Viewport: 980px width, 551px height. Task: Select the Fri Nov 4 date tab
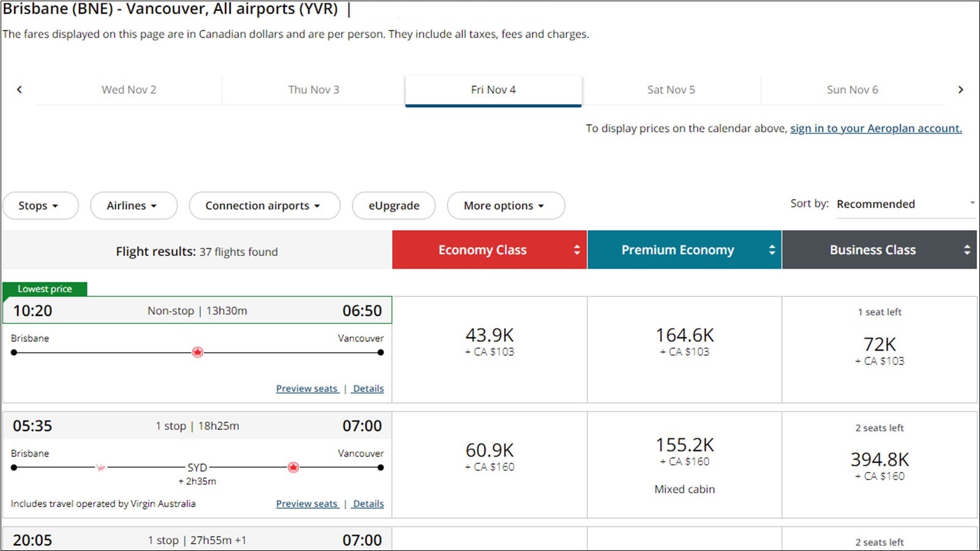click(x=493, y=91)
